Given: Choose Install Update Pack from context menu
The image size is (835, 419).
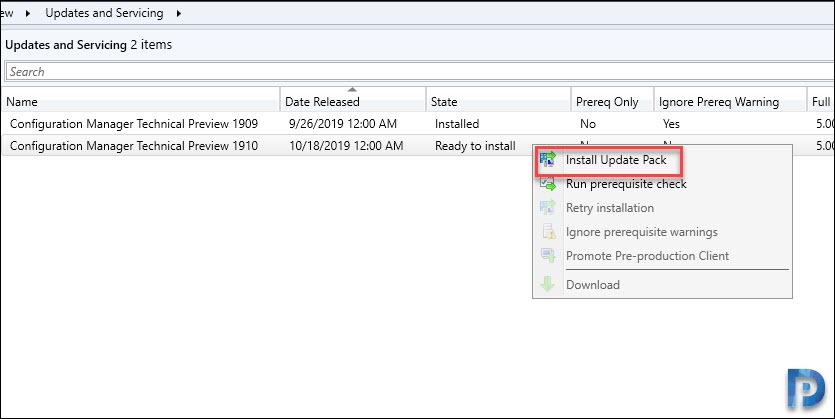Looking at the screenshot, I should coord(616,160).
